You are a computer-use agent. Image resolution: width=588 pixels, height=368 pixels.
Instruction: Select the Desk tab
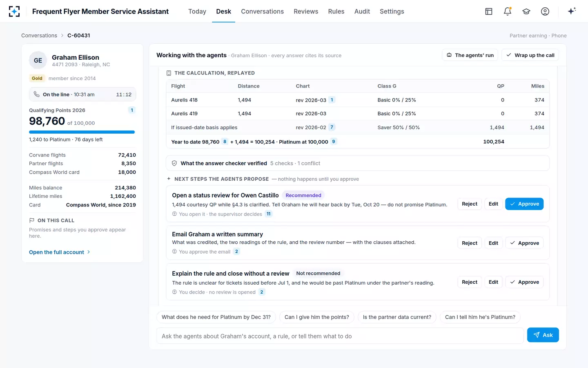point(223,11)
